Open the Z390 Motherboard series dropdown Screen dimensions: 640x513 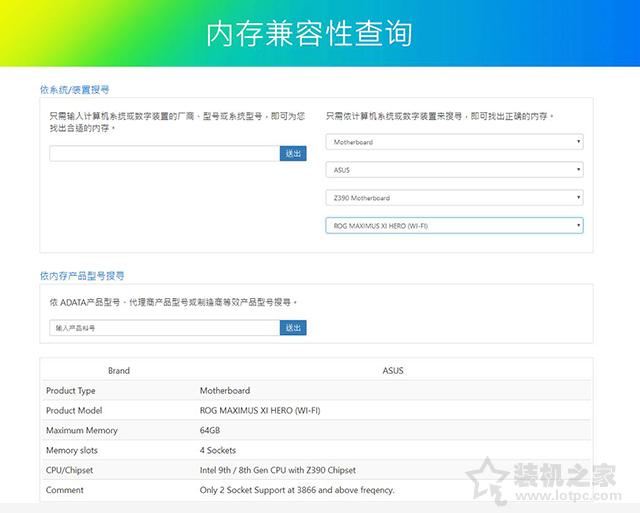(454, 198)
